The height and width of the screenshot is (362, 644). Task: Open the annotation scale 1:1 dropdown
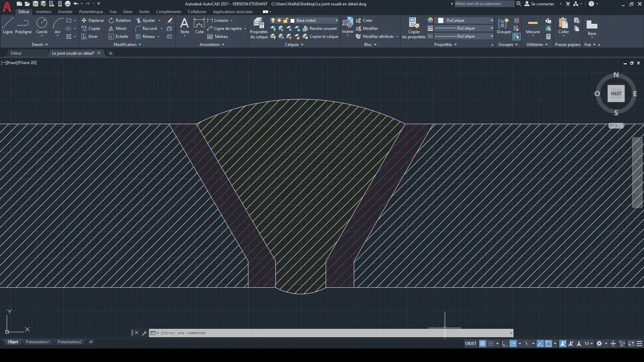[x=589, y=344]
